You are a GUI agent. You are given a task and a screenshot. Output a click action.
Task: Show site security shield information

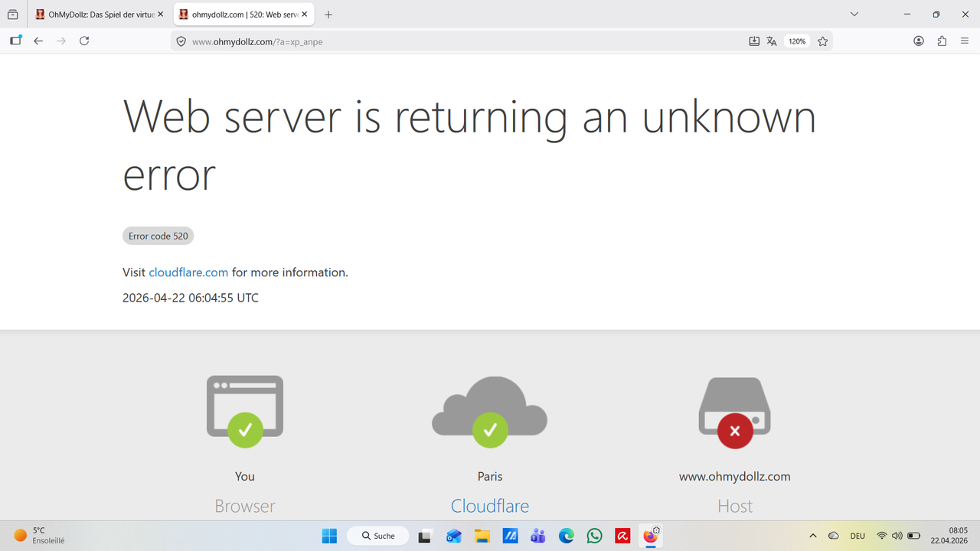pyautogui.click(x=181, y=41)
